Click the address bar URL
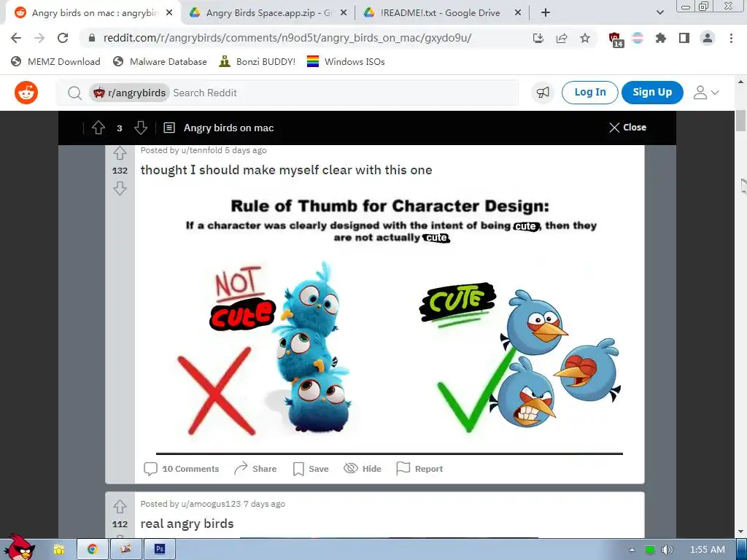 click(287, 38)
